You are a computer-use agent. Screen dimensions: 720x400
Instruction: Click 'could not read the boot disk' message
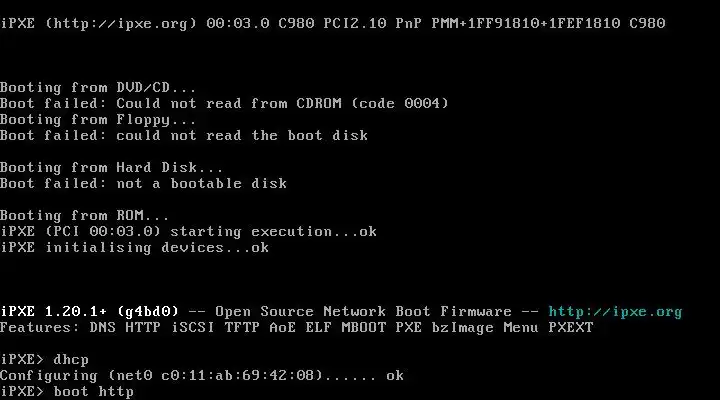[x=242, y=135]
